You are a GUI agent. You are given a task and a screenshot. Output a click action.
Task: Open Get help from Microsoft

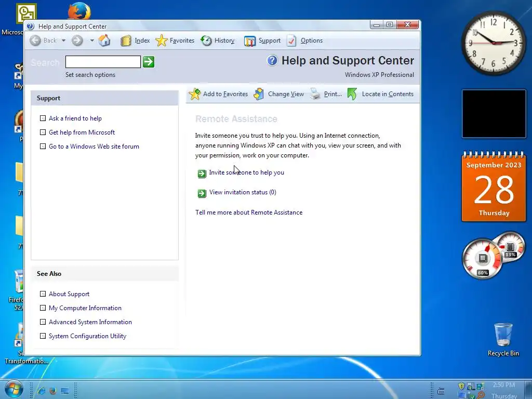pyautogui.click(x=82, y=132)
